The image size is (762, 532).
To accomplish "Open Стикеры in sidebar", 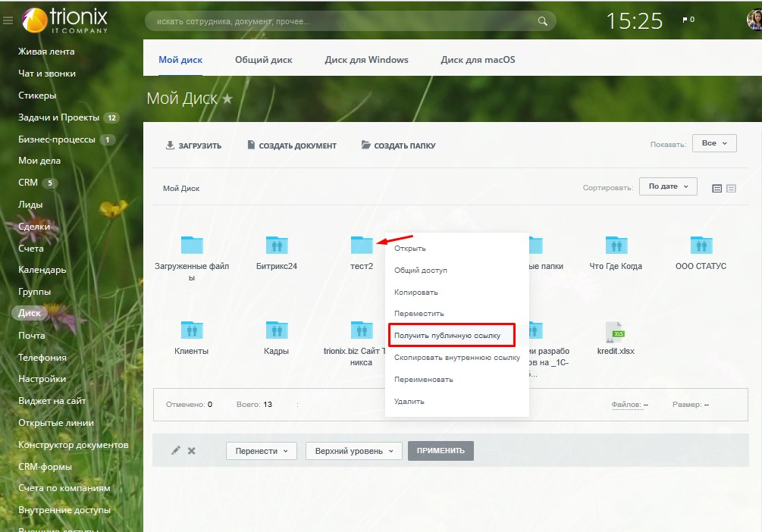I will point(37,95).
